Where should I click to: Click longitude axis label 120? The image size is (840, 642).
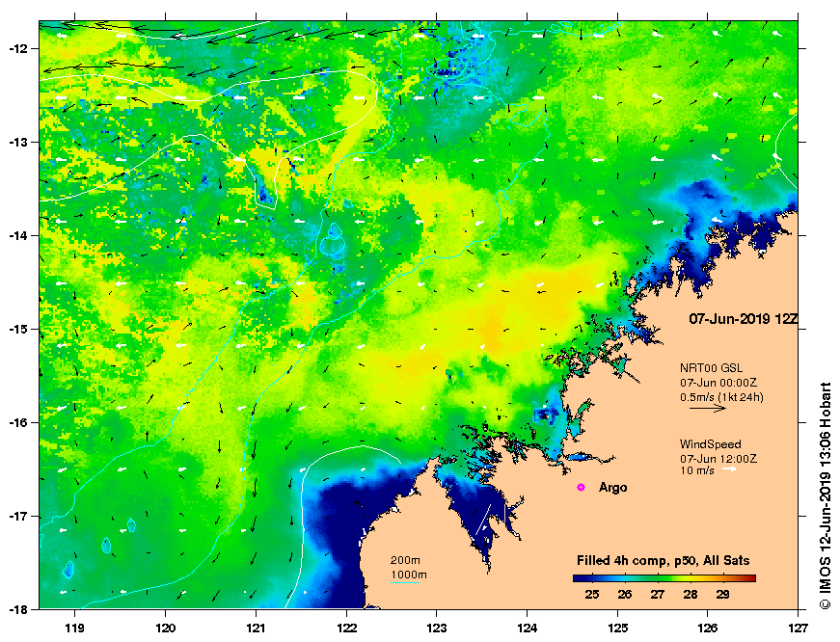click(x=165, y=628)
